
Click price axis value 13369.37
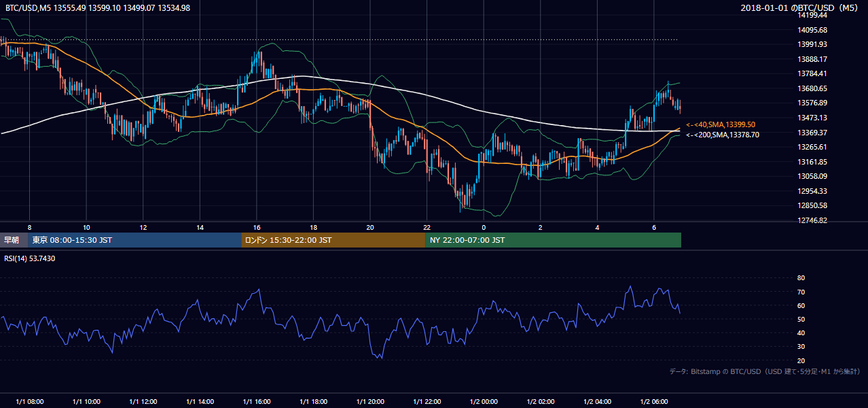point(812,133)
